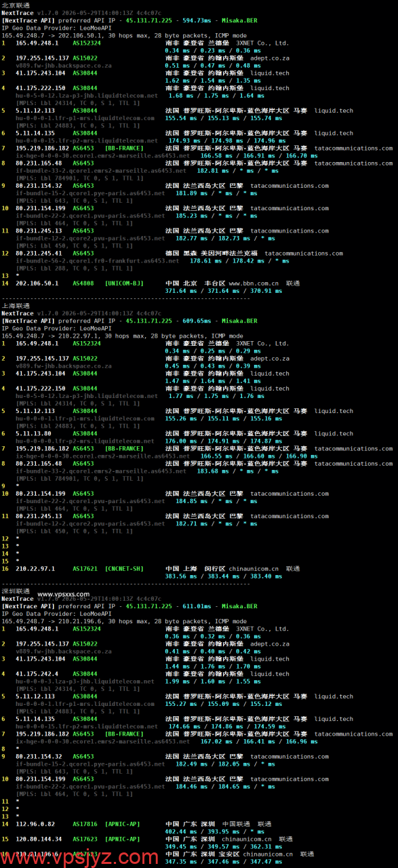Click IP 41.175.242.4 in Shenzhen trace

coord(37,674)
